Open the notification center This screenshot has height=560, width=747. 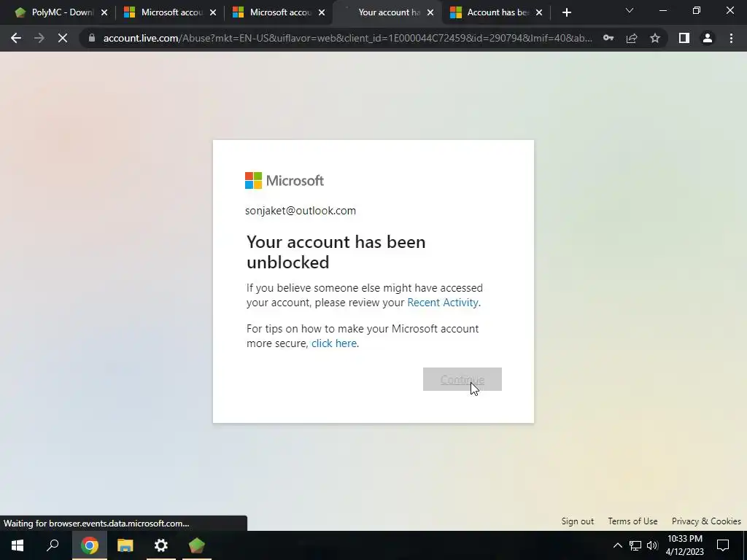723,545
